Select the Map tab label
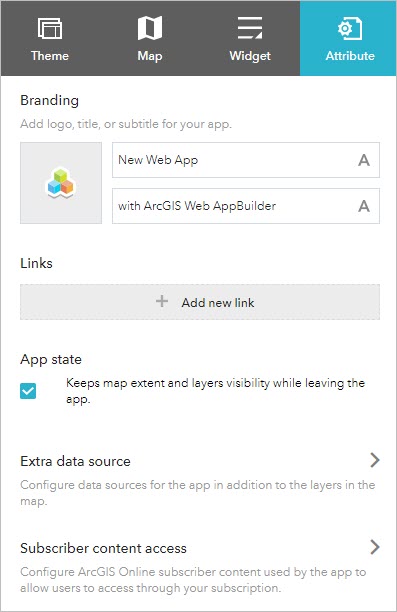This screenshot has height=612, width=397. point(150,56)
